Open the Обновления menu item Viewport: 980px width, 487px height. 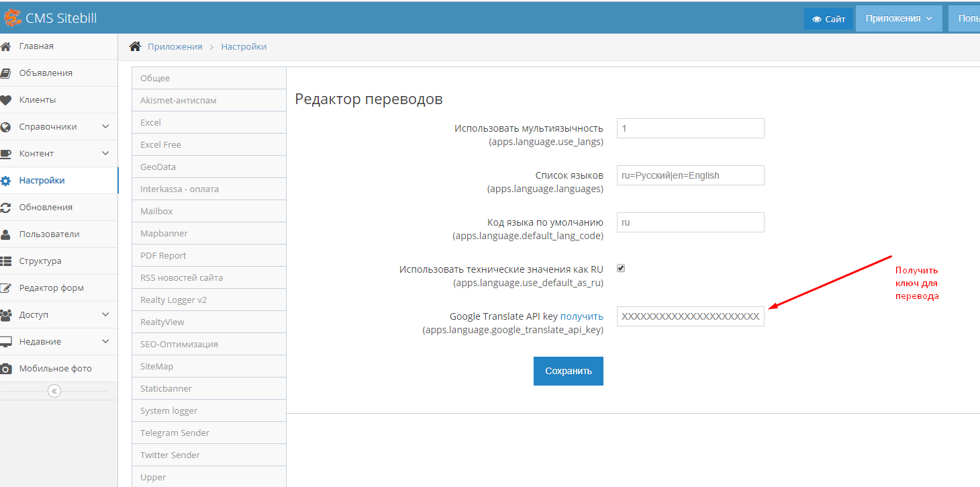pos(58,208)
